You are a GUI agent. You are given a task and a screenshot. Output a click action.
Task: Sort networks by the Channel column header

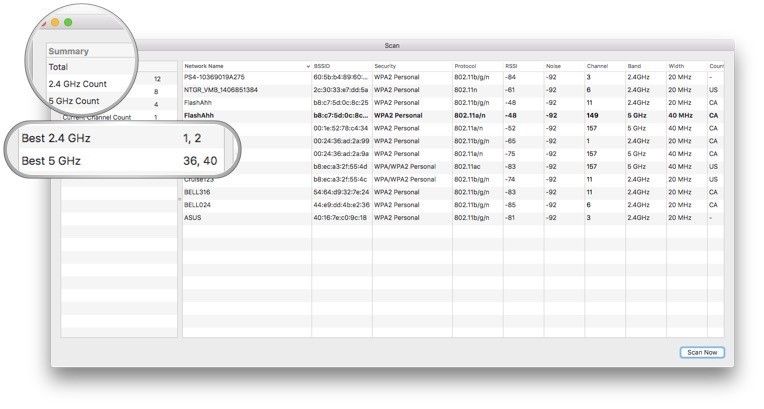coord(603,65)
